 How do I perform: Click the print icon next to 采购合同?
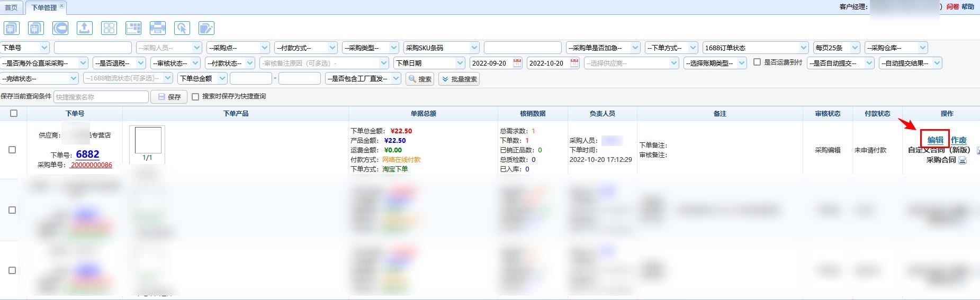[x=963, y=160]
